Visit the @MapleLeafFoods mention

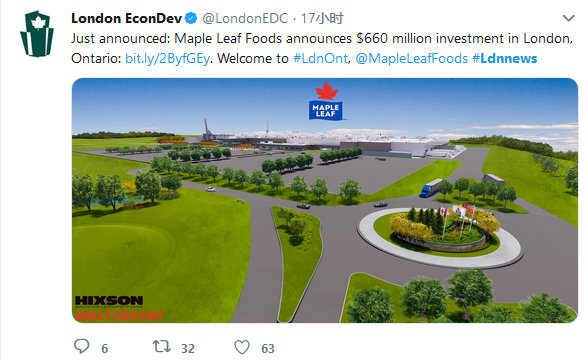tap(411, 58)
